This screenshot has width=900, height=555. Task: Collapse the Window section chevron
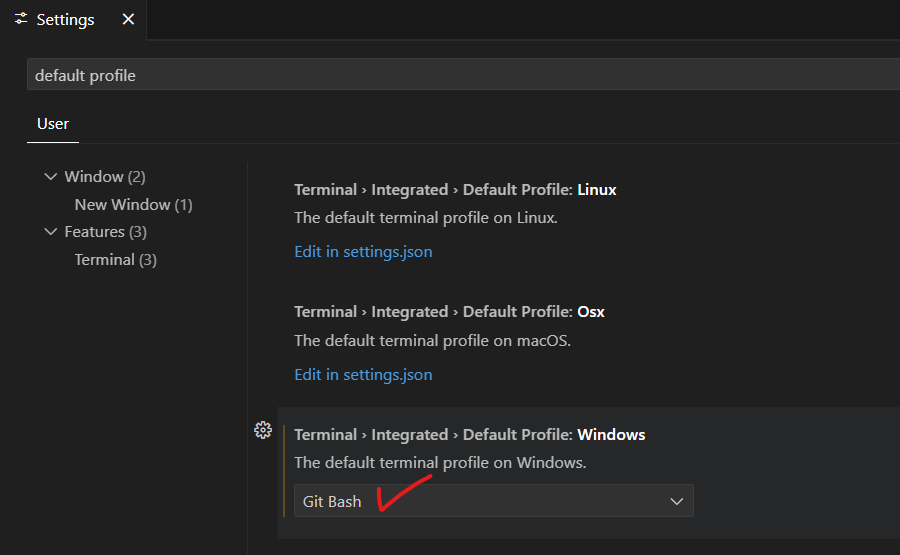click(51, 177)
